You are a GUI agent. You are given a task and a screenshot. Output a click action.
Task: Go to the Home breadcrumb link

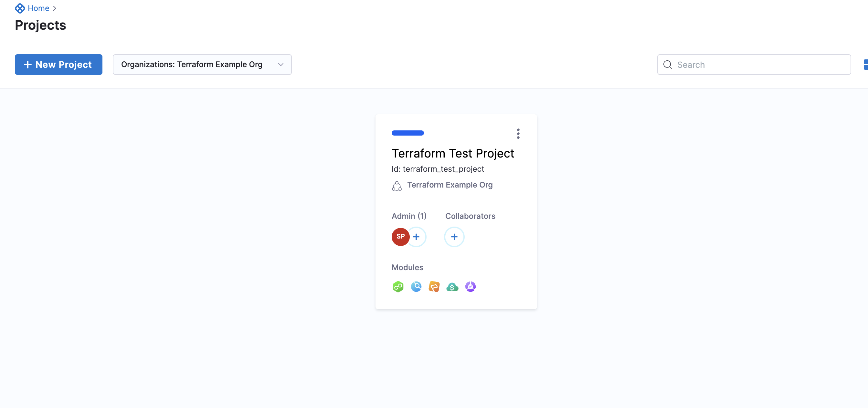tap(38, 8)
